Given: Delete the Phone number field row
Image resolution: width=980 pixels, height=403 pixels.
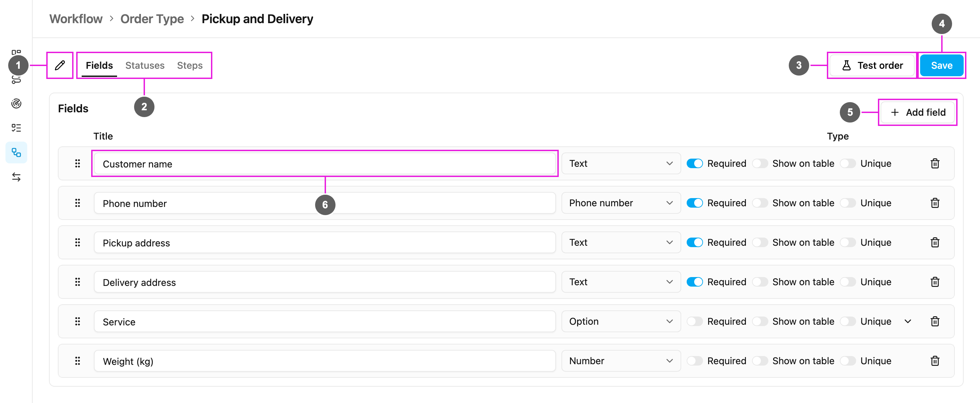Looking at the screenshot, I should (935, 203).
